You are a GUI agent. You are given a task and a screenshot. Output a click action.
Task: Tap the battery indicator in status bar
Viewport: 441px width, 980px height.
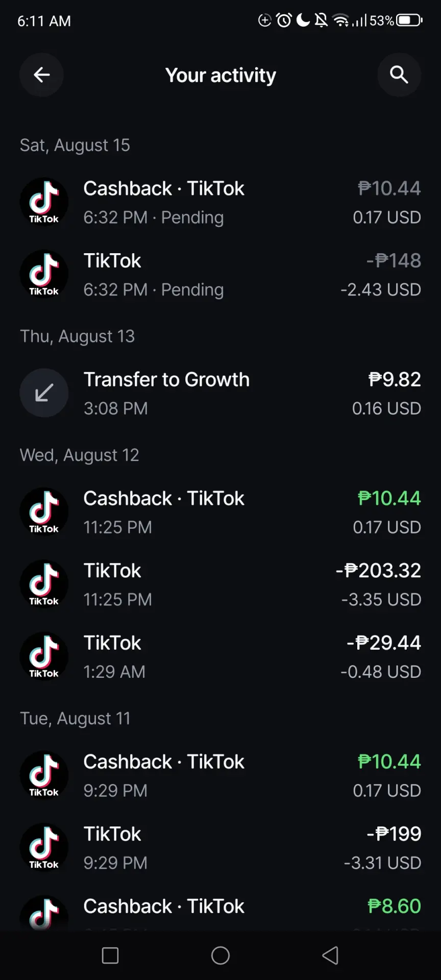[409, 20]
